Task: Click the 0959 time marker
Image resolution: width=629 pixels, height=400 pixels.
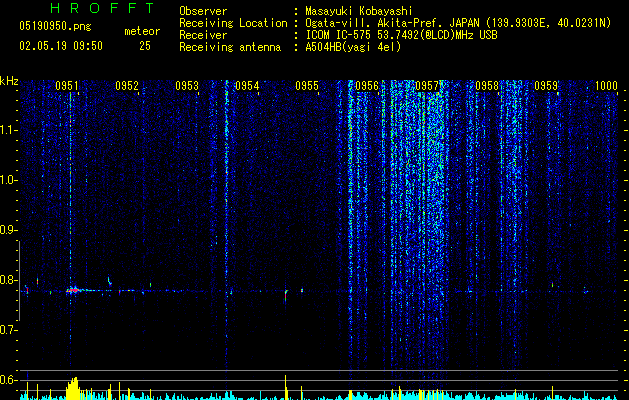Action: (546, 86)
